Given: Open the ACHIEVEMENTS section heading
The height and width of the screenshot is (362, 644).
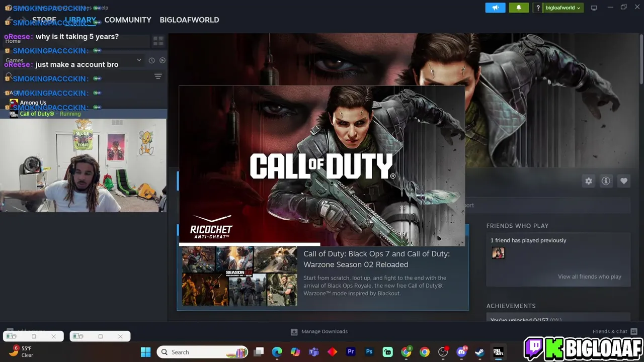Looking at the screenshot, I should point(511,306).
